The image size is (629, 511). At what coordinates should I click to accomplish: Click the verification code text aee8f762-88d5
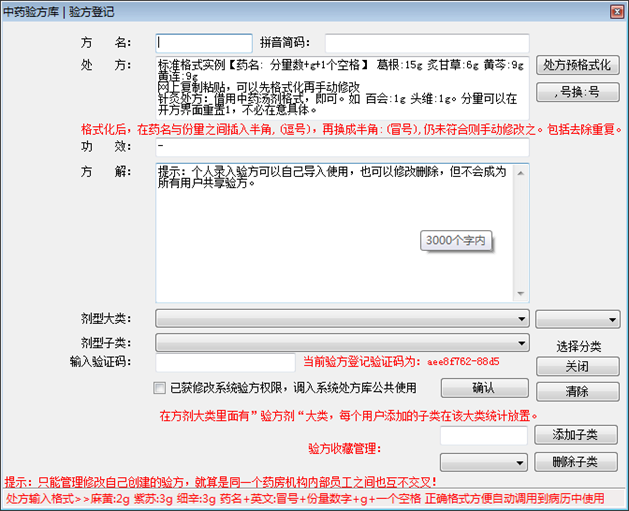point(463,362)
